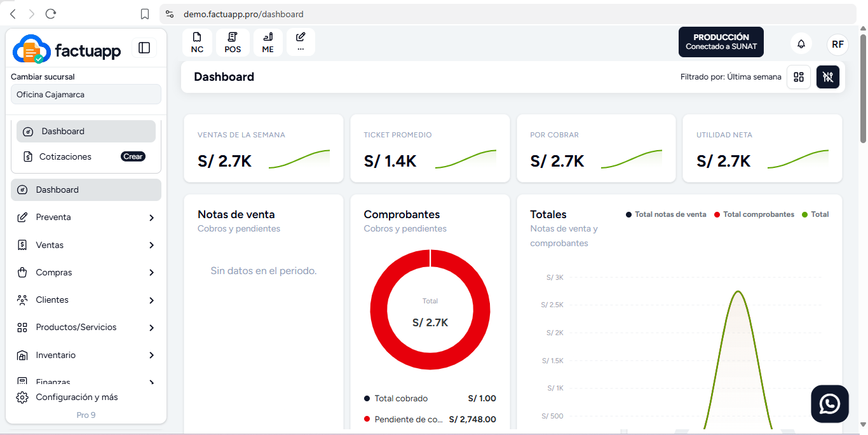Click the Inventario warehouse icon
This screenshot has width=868, height=435.
[22, 355]
